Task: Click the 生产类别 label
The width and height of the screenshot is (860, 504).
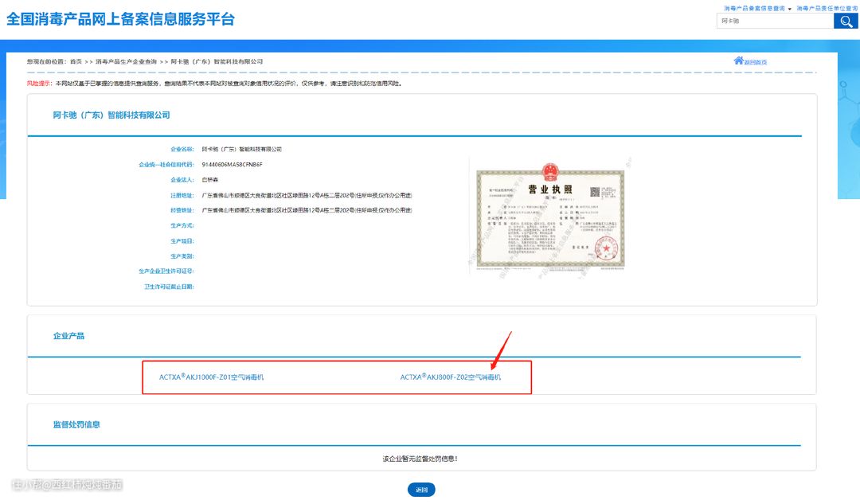Action: tap(182, 256)
